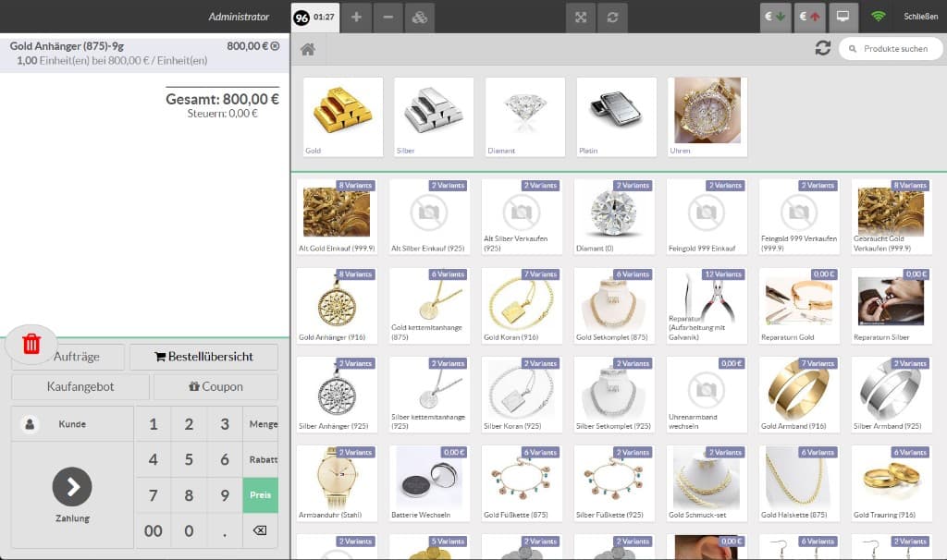
Task: Open the Gold category
Action: pyautogui.click(x=343, y=117)
